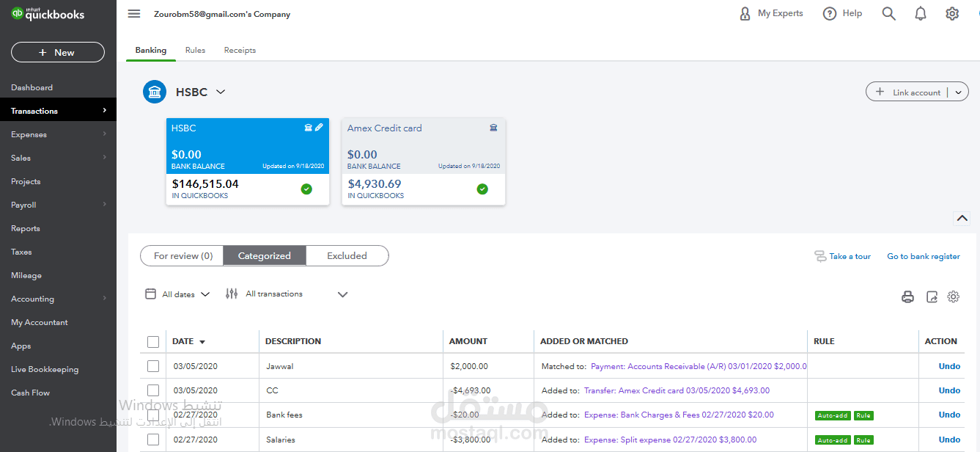Click green checkmark on HSBC card

tap(306, 189)
